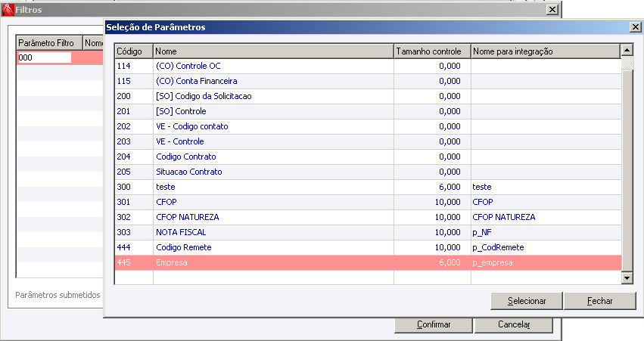Click the Selecionar button
Image resolution: width=644 pixels, height=341 pixels.
tap(527, 301)
